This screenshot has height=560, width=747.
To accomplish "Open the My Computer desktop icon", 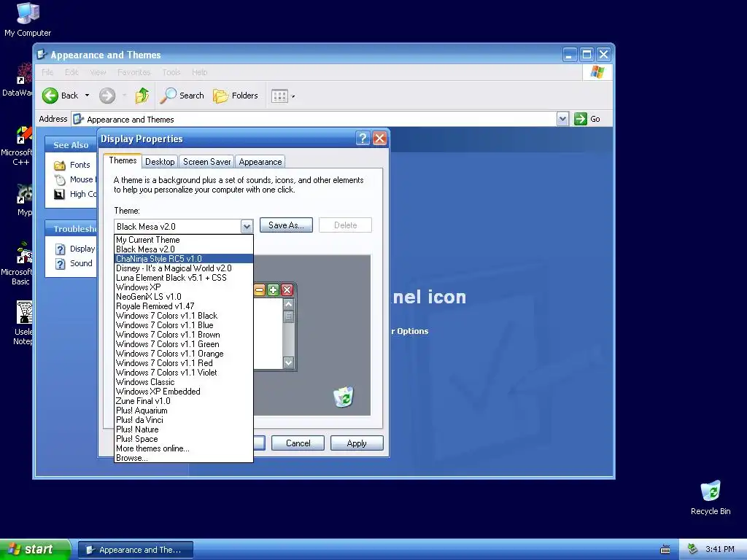I will coord(28,20).
